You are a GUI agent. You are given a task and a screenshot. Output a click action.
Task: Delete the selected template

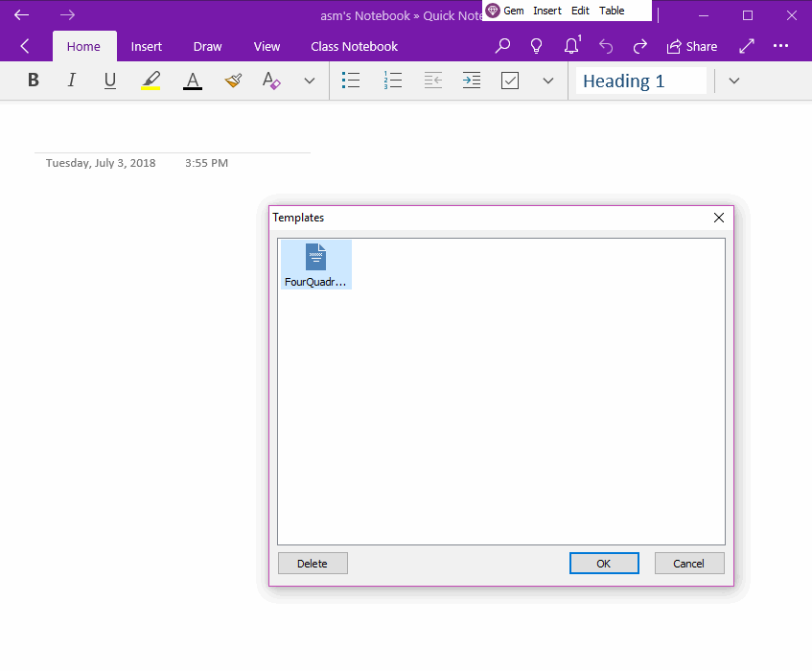pos(313,564)
